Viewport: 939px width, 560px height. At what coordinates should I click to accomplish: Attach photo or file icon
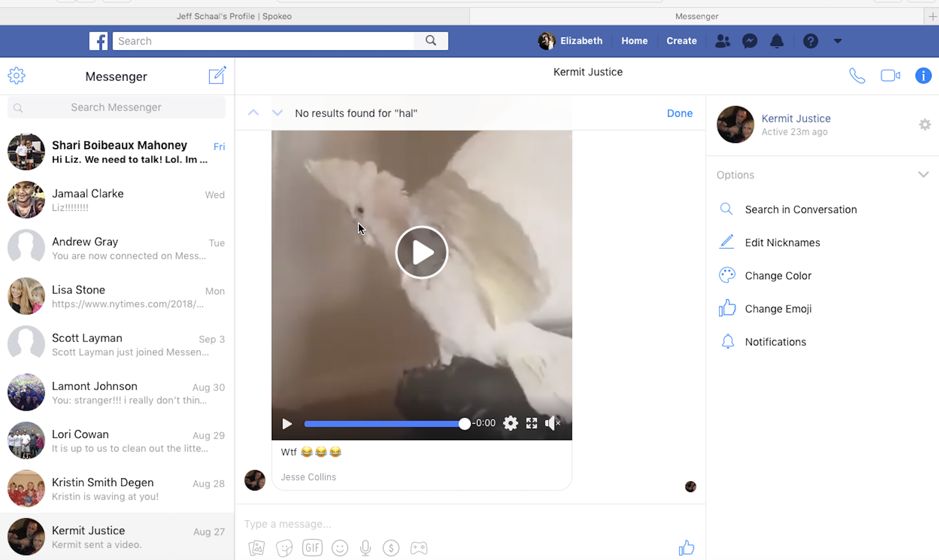[256, 548]
